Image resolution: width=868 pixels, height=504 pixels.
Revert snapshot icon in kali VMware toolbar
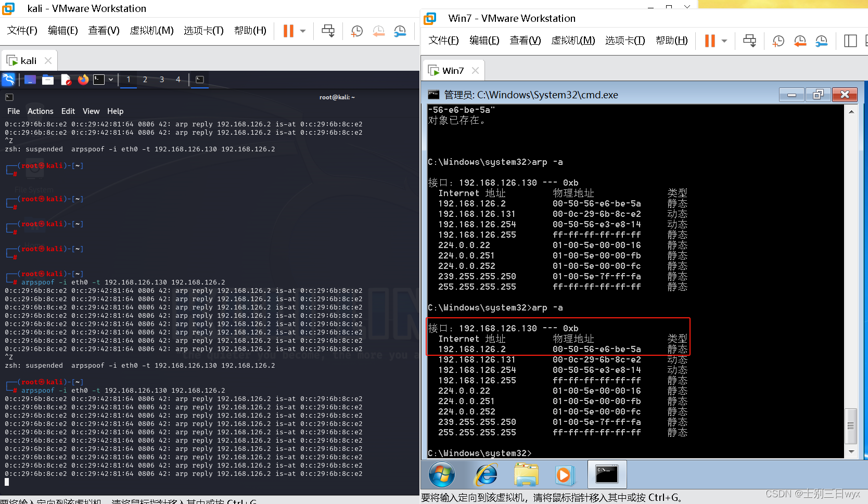click(x=378, y=31)
